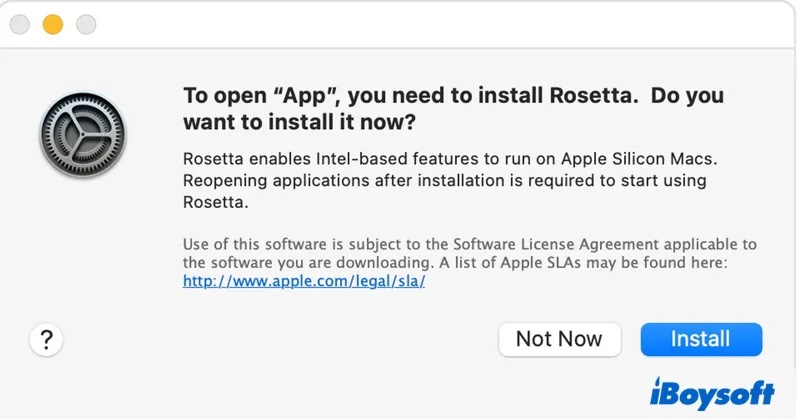Open the apple.com/legal/sla link
This screenshot has width=797, height=419.
(305, 281)
